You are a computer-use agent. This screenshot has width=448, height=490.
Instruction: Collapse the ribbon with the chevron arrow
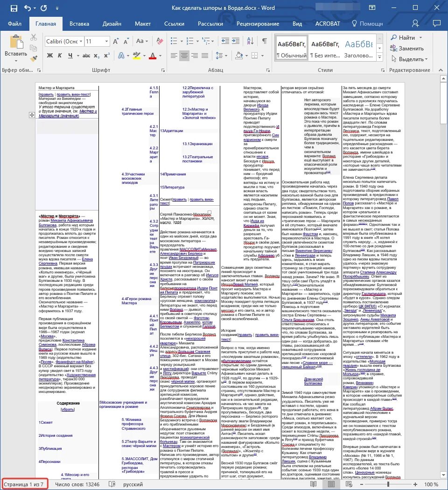coord(441,70)
